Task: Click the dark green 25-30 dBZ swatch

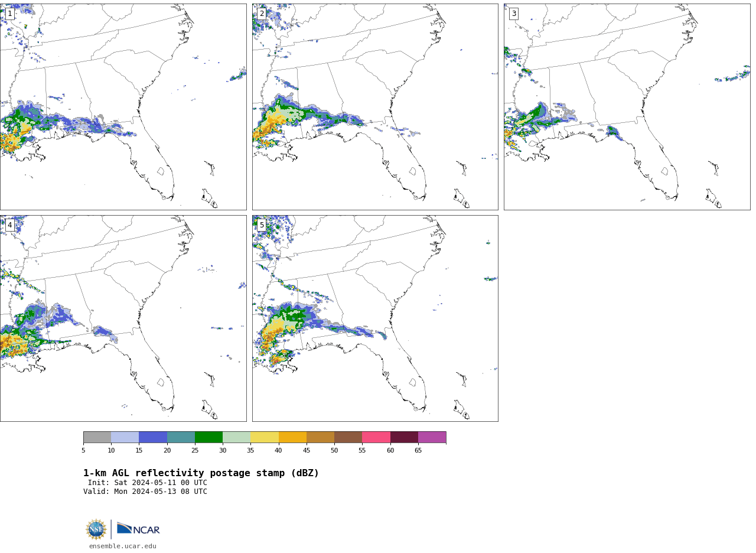Action: tap(208, 437)
